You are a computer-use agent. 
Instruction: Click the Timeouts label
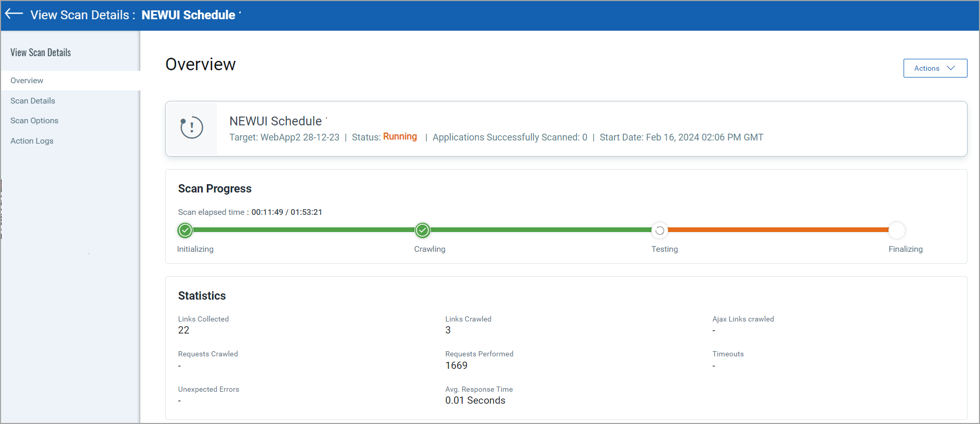point(728,354)
